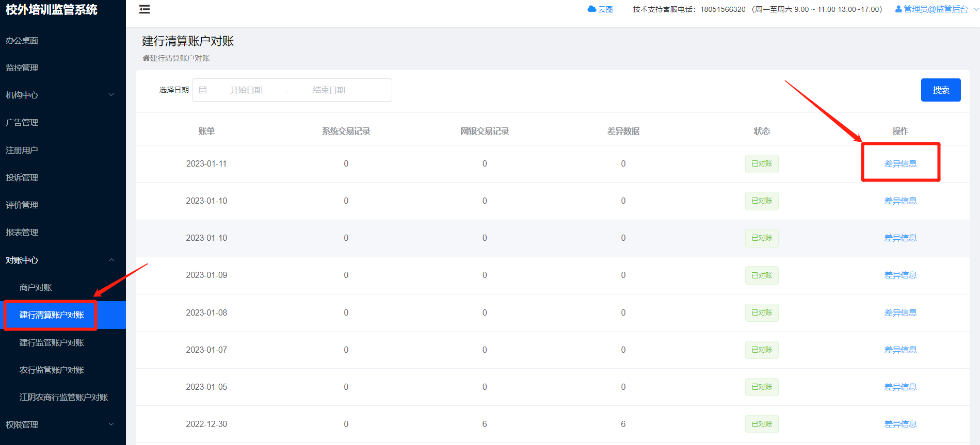This screenshot has width=980, height=445.
Task: Select 建行监管账户对账 menu item
Action: [x=52, y=343]
